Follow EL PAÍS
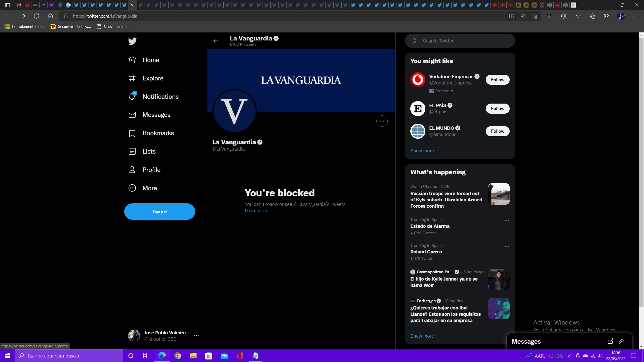This screenshot has width=644, height=362. point(497,109)
